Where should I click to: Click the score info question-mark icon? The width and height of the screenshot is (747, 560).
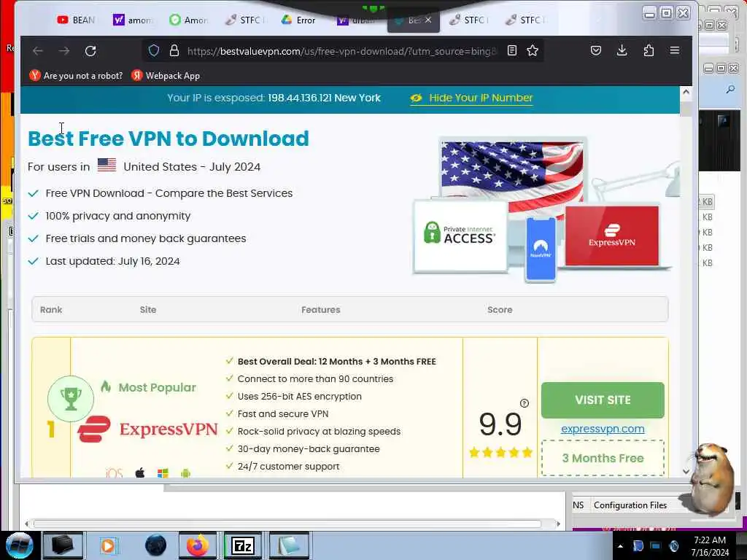525,403
